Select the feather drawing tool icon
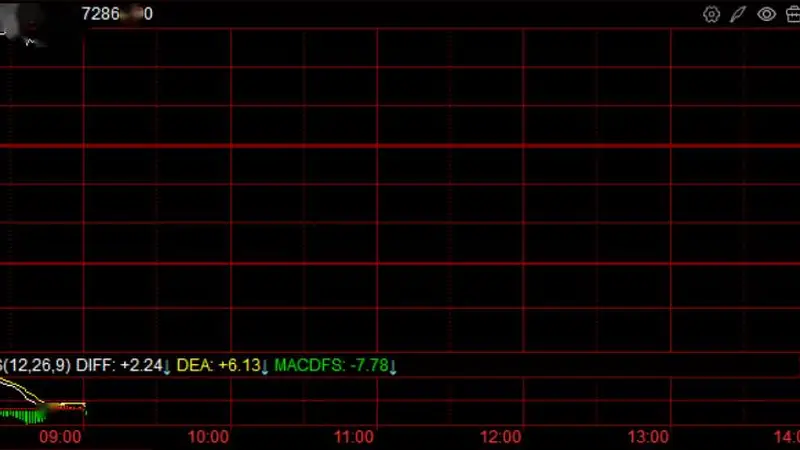This screenshot has height=450, width=800. (x=738, y=14)
